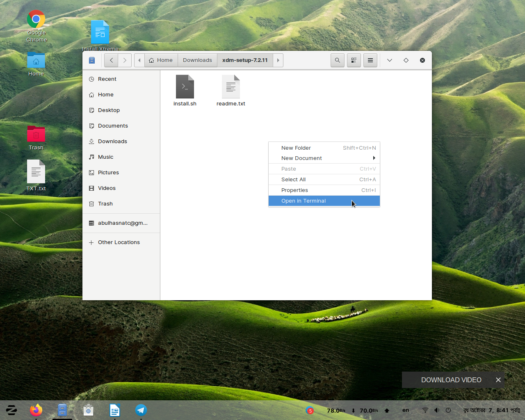Click New Folder in context menu
Viewport: 525px width, 420px height.
(x=296, y=148)
